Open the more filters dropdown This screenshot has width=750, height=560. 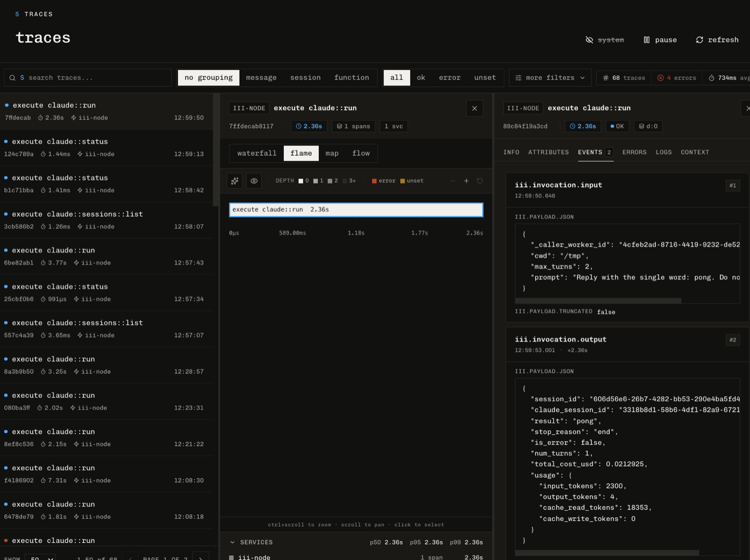point(550,78)
